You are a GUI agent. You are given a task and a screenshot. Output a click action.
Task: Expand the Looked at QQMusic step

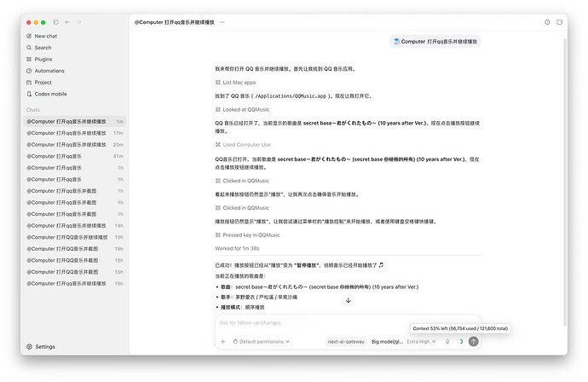(x=242, y=110)
